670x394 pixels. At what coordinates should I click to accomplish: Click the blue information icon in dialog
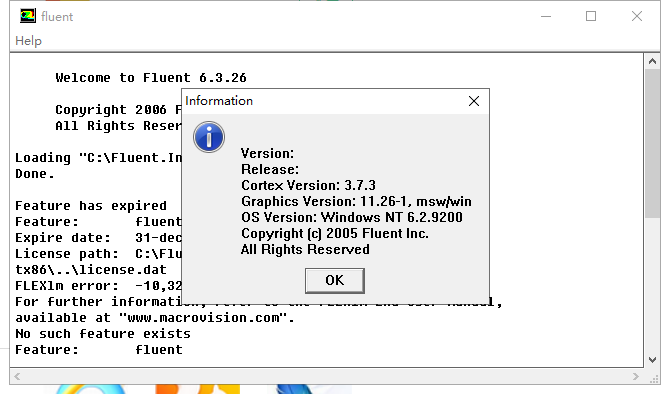[x=209, y=137]
